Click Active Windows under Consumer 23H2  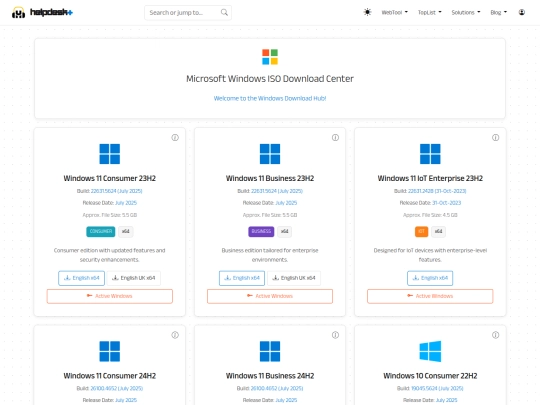(110, 296)
